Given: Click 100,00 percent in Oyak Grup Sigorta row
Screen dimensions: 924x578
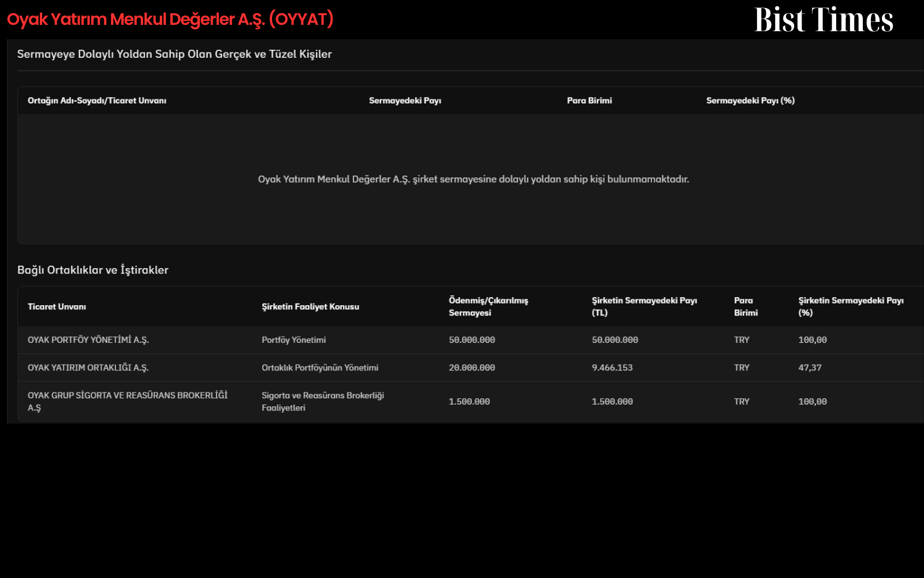Looking at the screenshot, I should pos(812,402).
